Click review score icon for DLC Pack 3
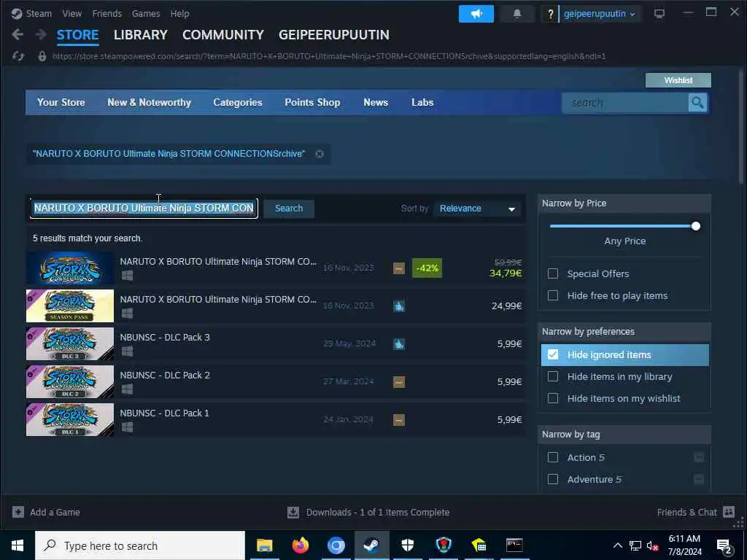 (x=399, y=344)
